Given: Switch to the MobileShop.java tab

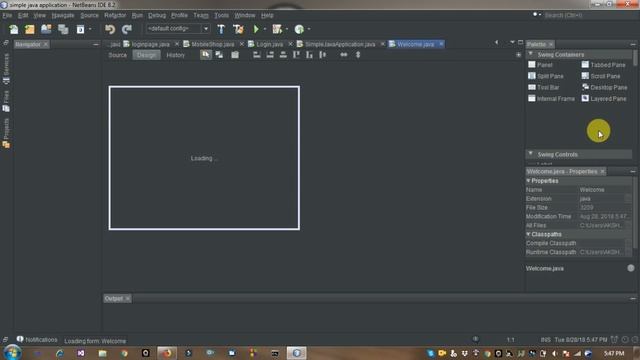Looking at the screenshot, I should 213,44.
